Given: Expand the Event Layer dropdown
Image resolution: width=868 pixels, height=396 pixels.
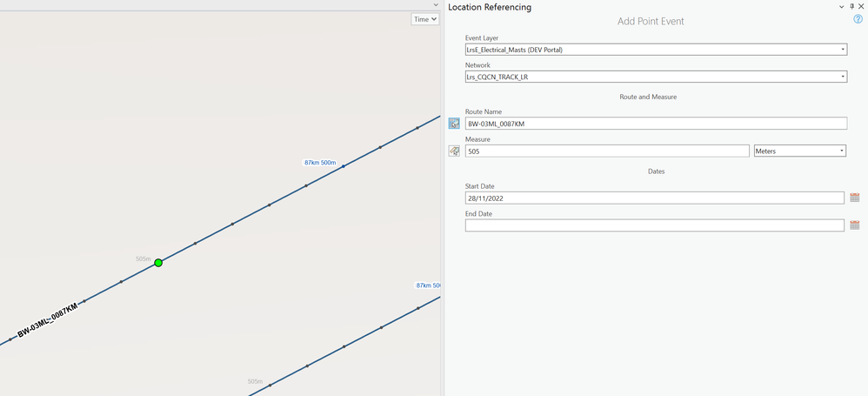Looking at the screenshot, I should pyautogui.click(x=843, y=50).
